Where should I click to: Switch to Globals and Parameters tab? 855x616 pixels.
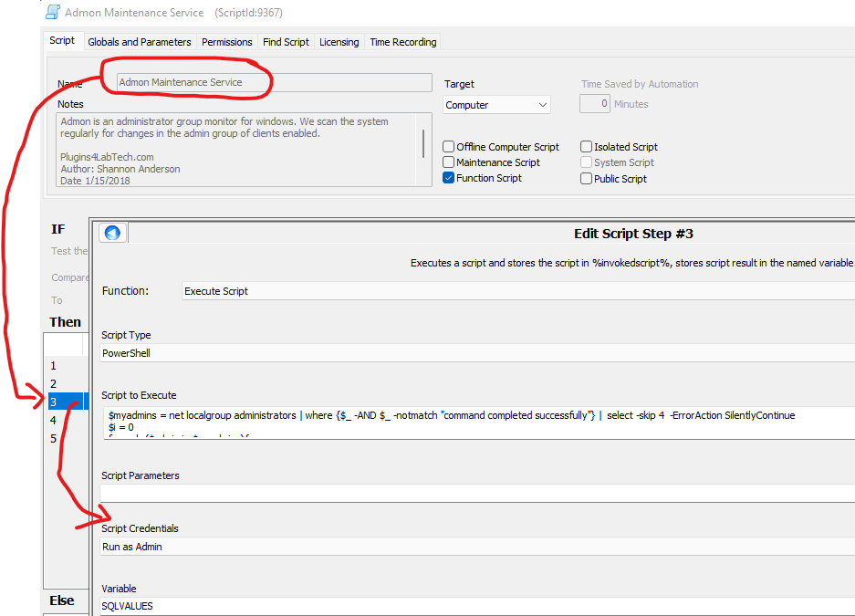[140, 42]
